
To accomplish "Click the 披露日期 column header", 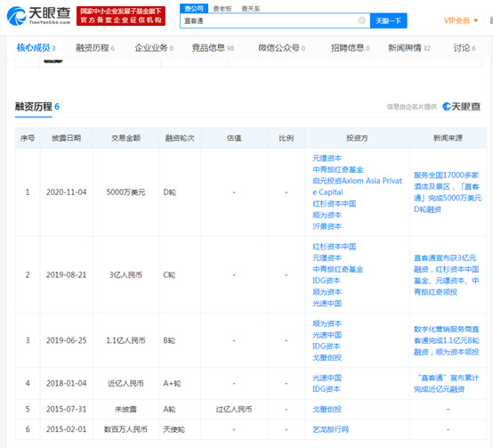I will (x=67, y=138).
